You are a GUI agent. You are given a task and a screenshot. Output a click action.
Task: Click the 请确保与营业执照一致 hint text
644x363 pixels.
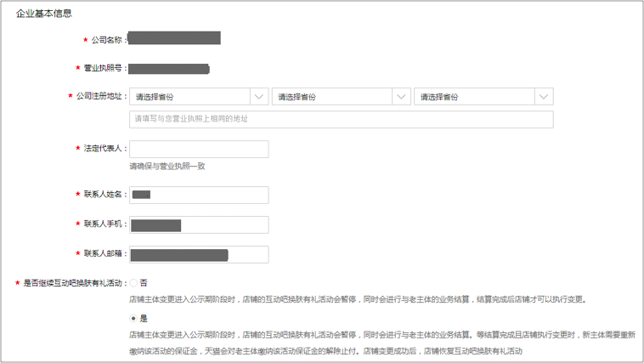pyautogui.click(x=167, y=167)
